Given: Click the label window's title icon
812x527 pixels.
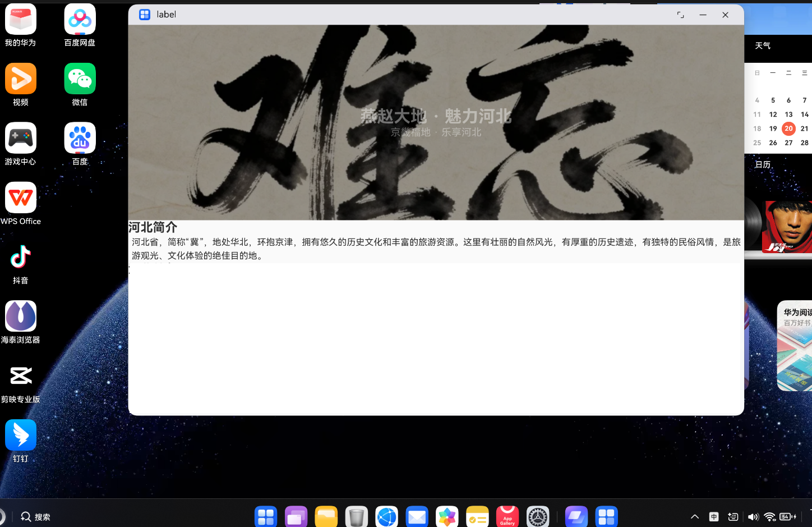Looking at the screenshot, I should (145, 15).
